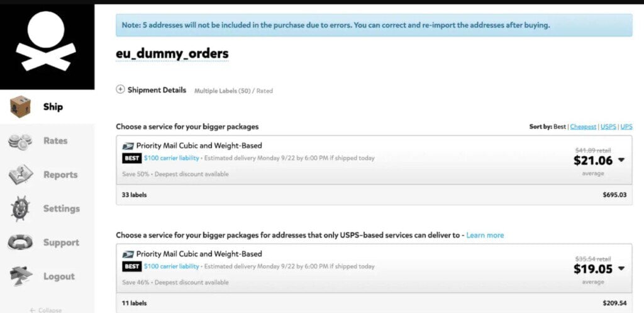The width and height of the screenshot is (644, 313).
Task: Click the first service's USPS eagle icon
Action: pyautogui.click(x=128, y=145)
